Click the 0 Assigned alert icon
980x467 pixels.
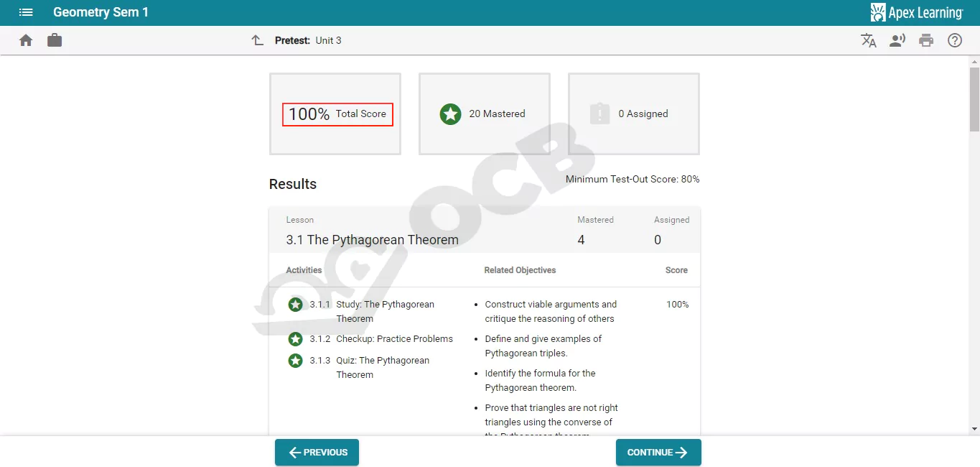(x=599, y=114)
